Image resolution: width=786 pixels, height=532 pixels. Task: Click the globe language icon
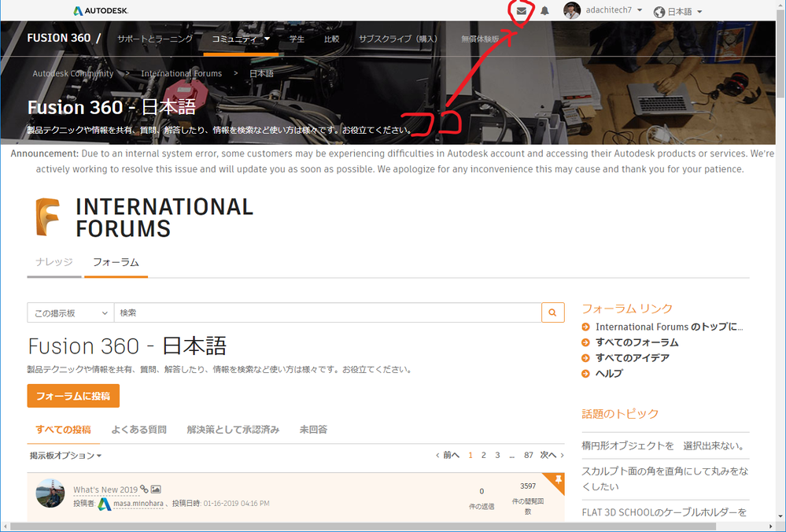(659, 12)
